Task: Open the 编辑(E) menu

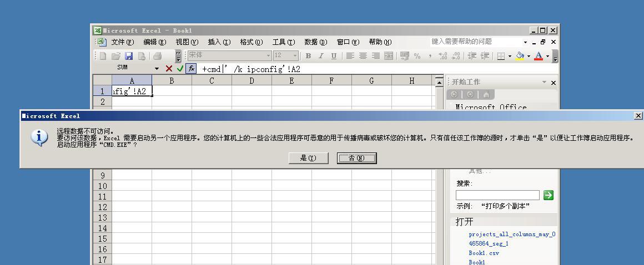Action: (x=155, y=42)
